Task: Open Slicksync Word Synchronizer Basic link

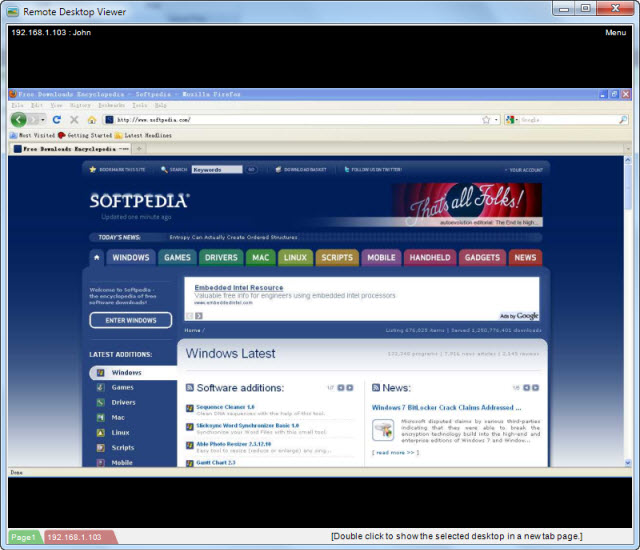Action: [x=247, y=426]
